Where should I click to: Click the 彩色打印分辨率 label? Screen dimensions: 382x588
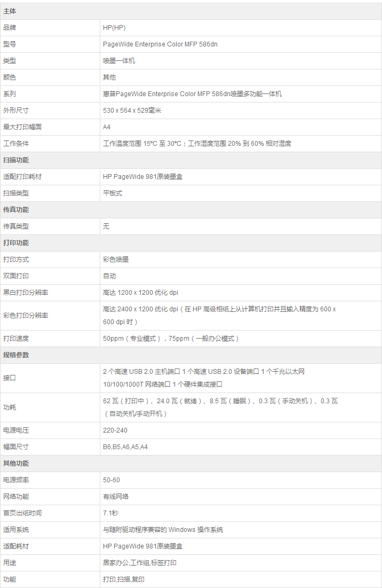pos(26,316)
